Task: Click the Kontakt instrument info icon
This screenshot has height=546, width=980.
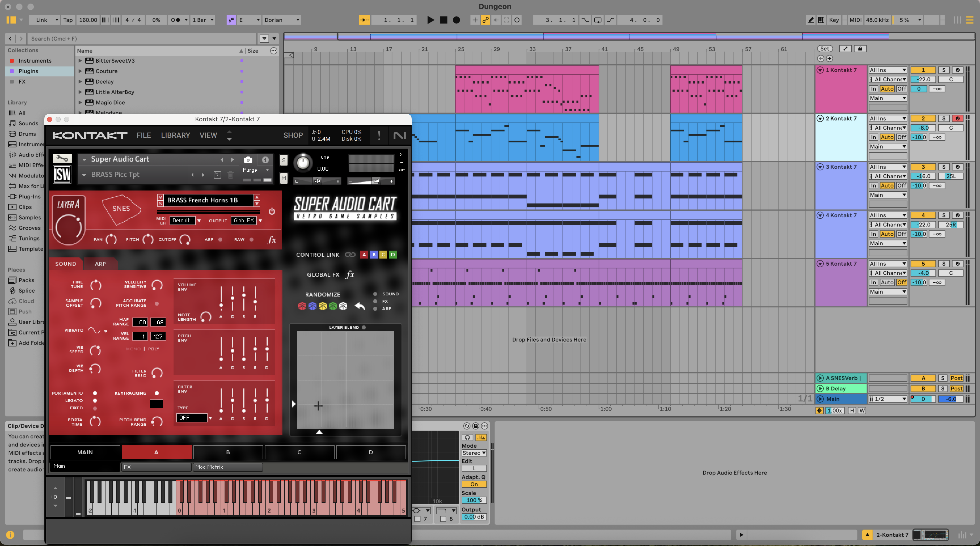Action: coord(265,160)
